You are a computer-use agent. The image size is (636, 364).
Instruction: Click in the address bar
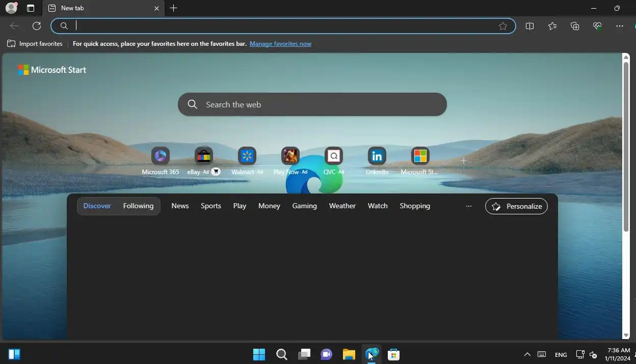(x=283, y=26)
